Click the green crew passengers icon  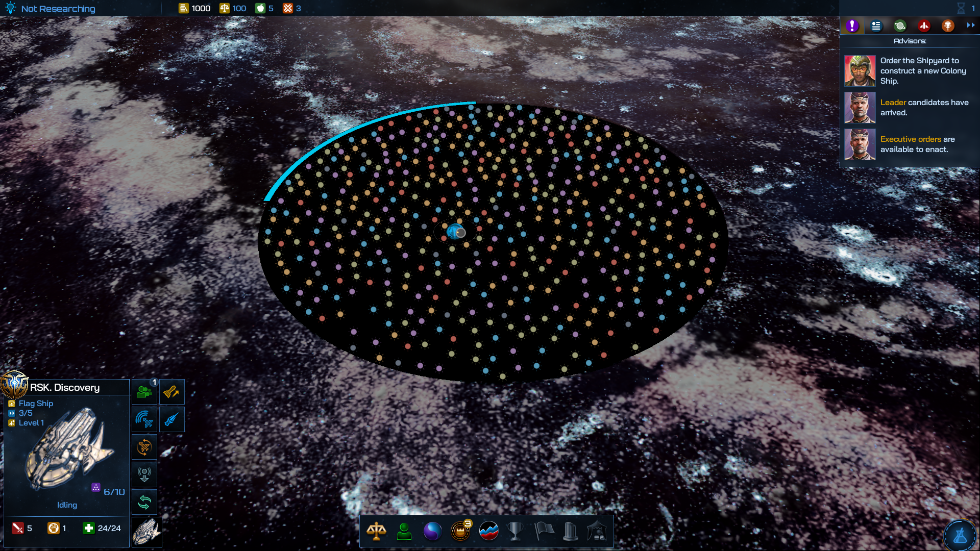(144, 392)
